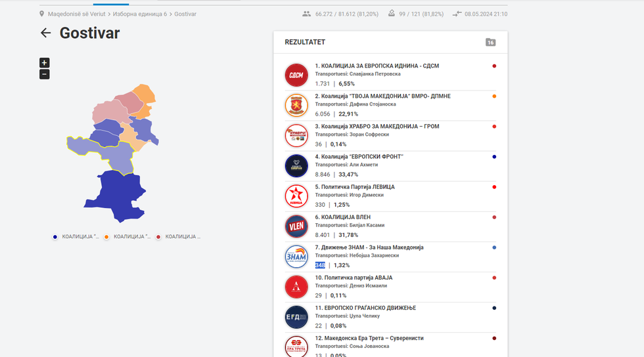The image size is (644, 357).
Task: Click the ВМРО-ДПМНЕ lion logo
Action: click(296, 105)
